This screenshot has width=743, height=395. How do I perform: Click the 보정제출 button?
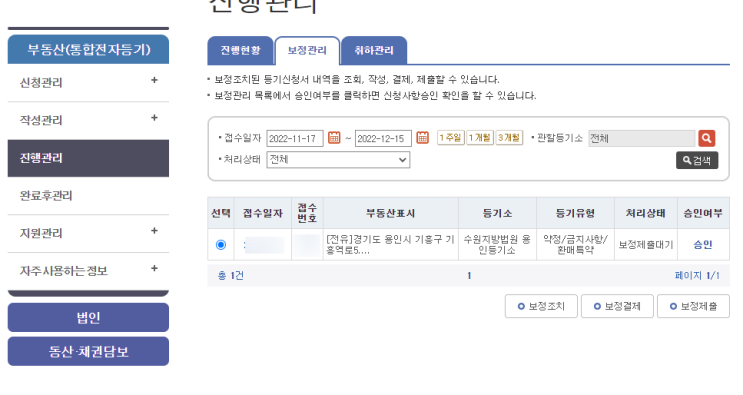click(693, 306)
